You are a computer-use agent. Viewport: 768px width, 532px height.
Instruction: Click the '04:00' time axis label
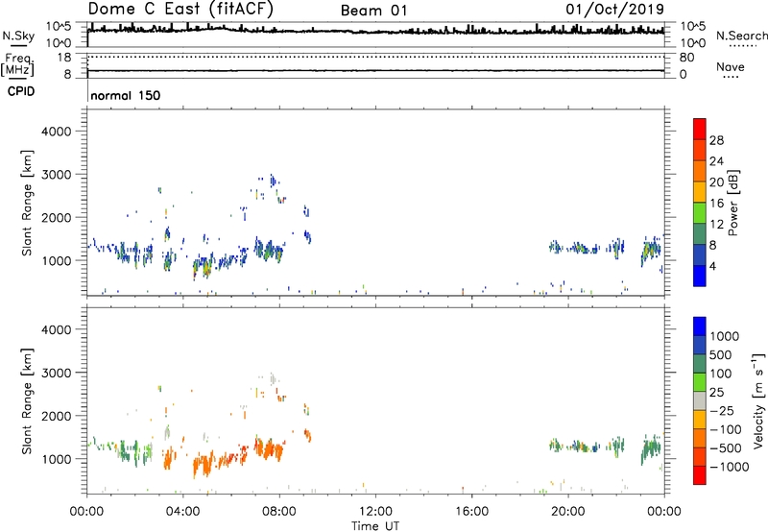tap(183, 512)
